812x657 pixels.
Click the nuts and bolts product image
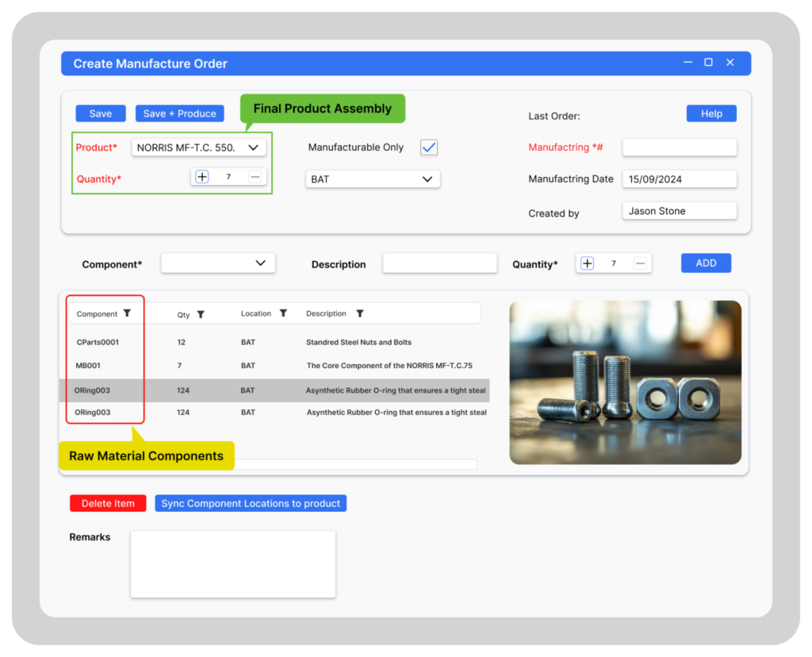point(626,382)
